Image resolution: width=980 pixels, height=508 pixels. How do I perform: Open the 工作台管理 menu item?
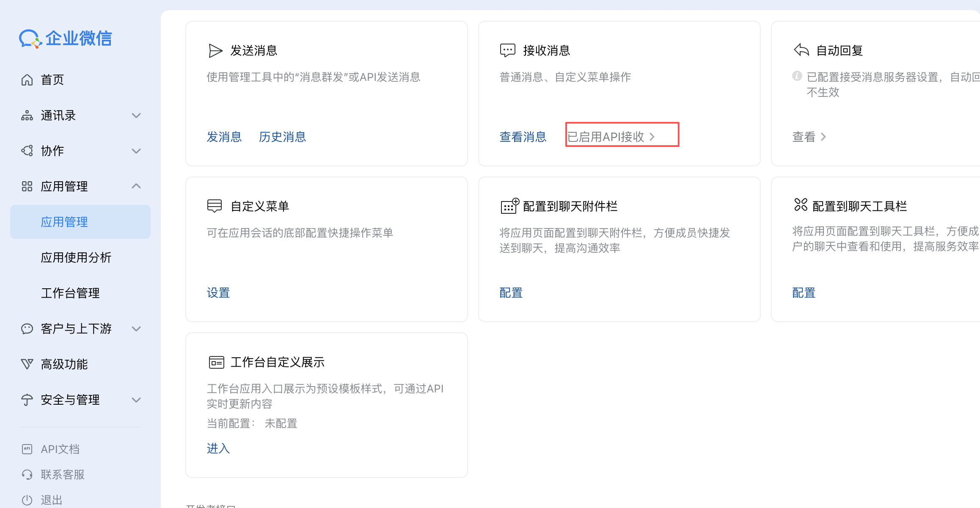(x=70, y=293)
